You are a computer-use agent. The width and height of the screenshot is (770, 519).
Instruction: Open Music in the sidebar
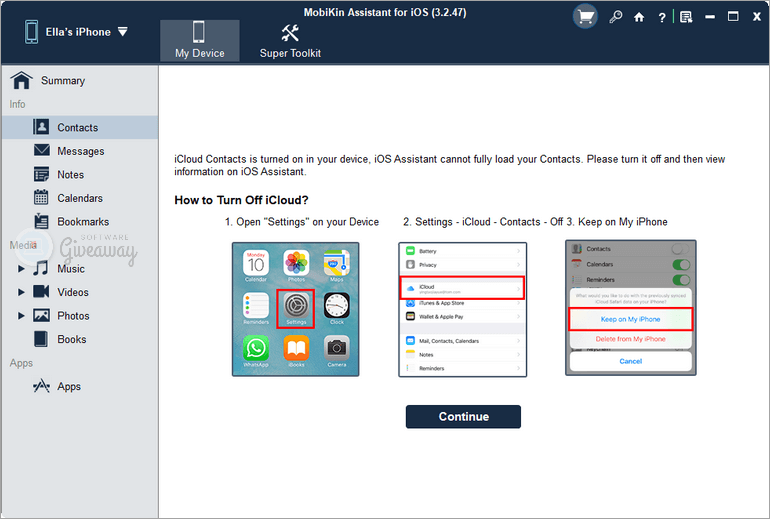(80, 269)
